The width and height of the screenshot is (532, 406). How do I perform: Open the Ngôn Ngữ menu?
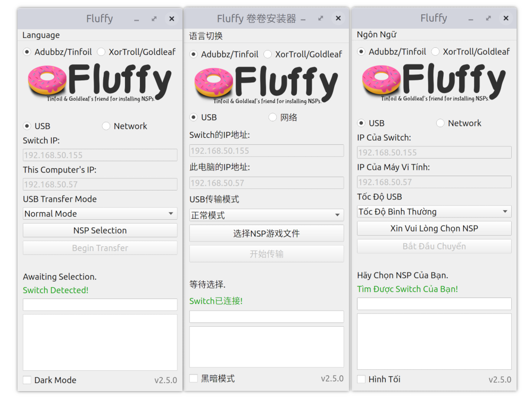(x=377, y=35)
